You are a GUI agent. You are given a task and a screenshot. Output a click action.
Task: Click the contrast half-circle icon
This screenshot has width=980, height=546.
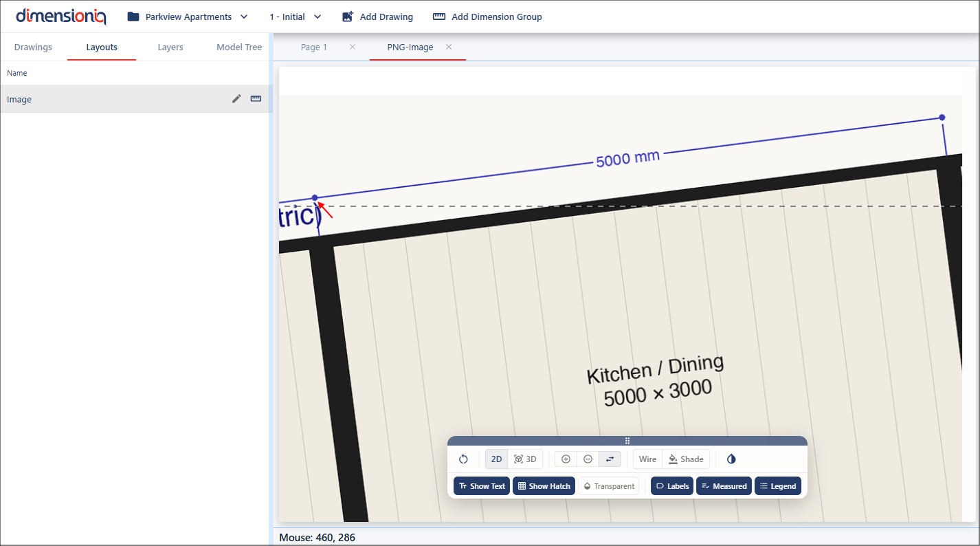(731, 459)
